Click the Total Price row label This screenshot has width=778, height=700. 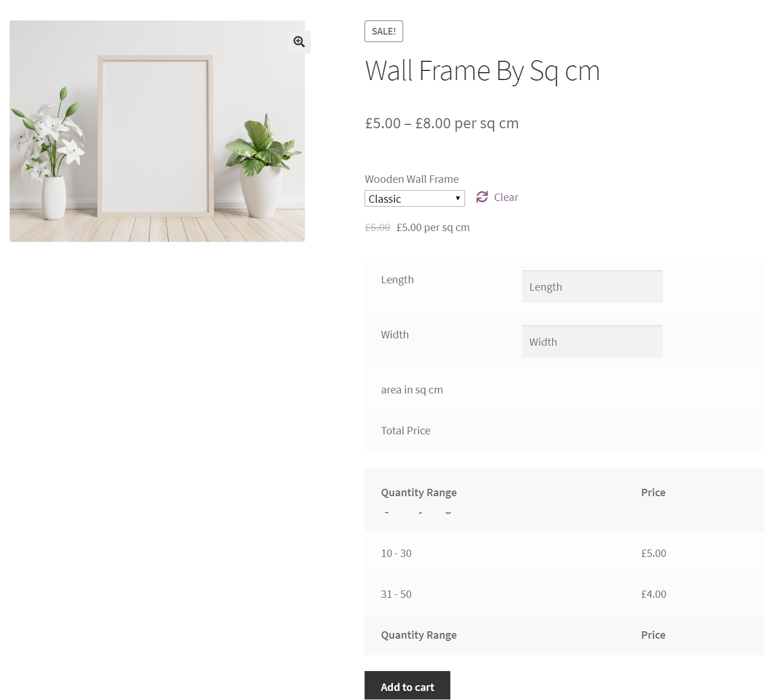405,430
